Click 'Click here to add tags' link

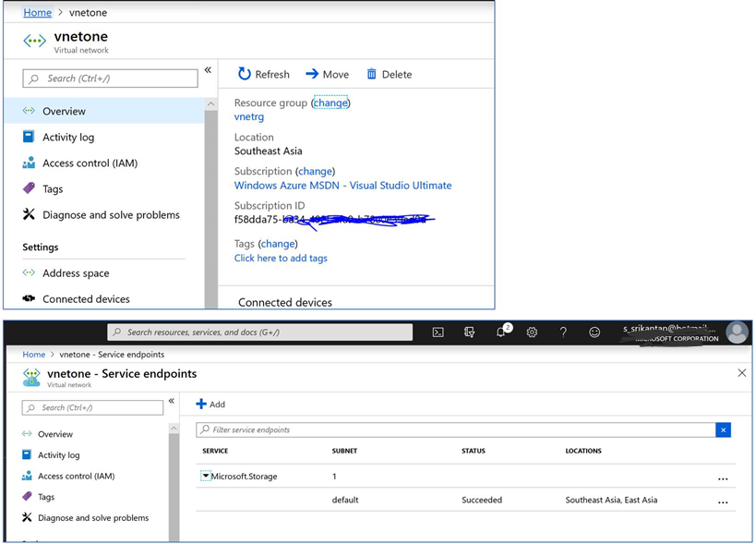[x=281, y=259]
